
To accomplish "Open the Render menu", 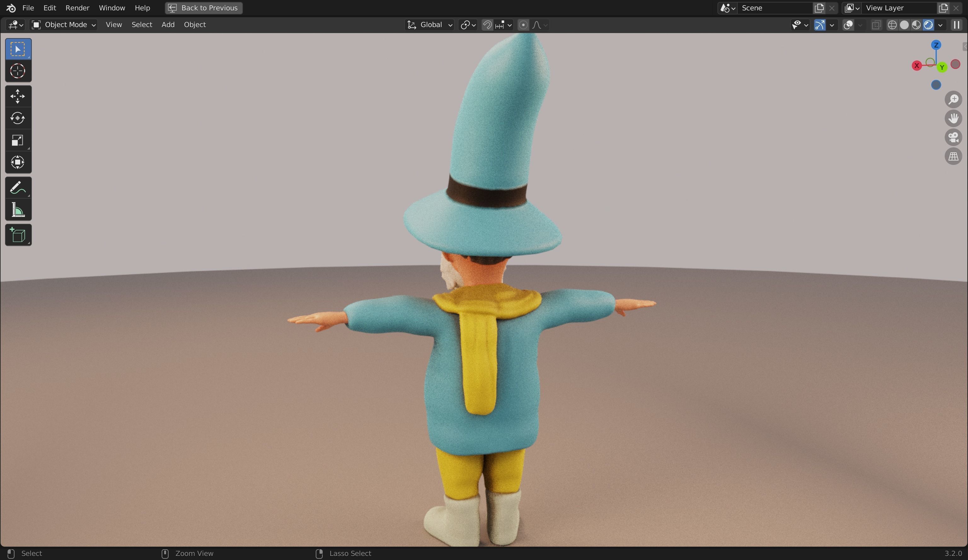I will (77, 8).
